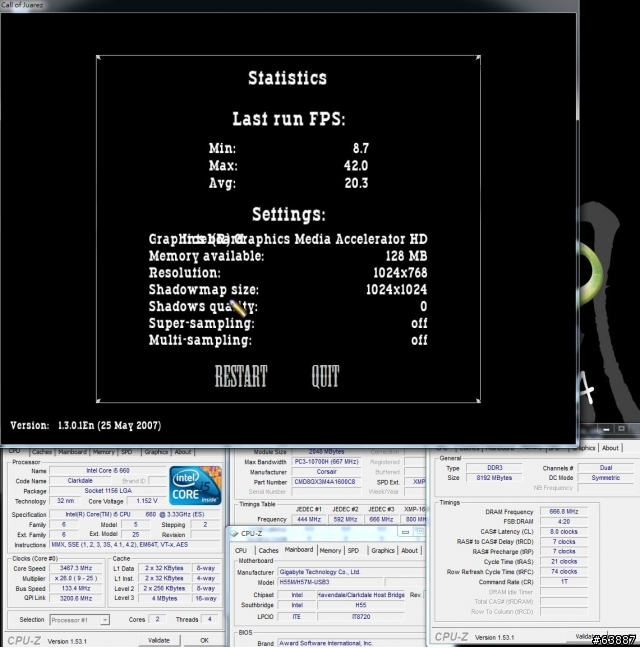Click Validate in the processor CPU-Z window
Image resolution: width=640 pixels, height=648 pixels.
tap(159, 640)
